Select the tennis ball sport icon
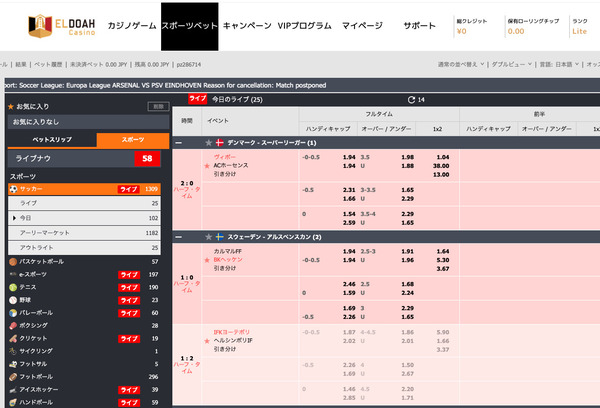Image resolution: width=600 pixels, height=408 pixels. click(13, 287)
